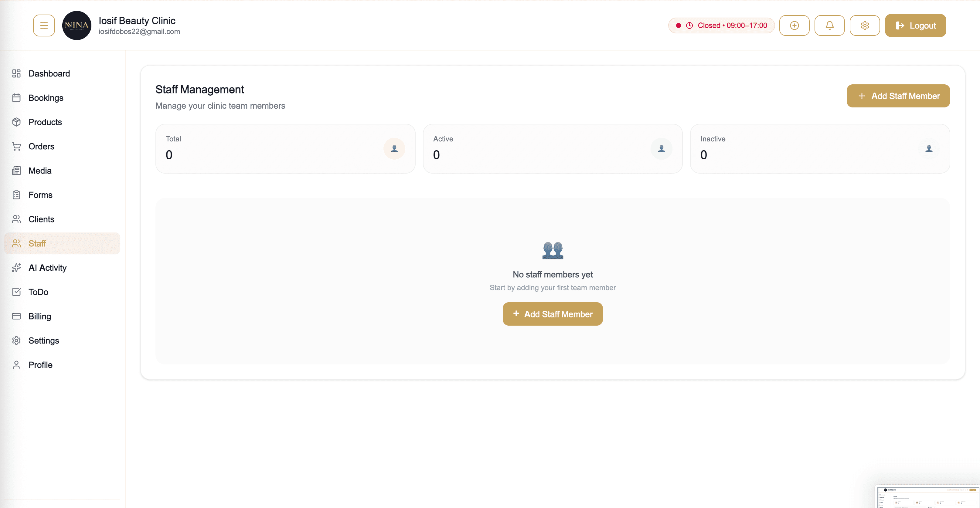Open the Forms section icon

tap(17, 195)
